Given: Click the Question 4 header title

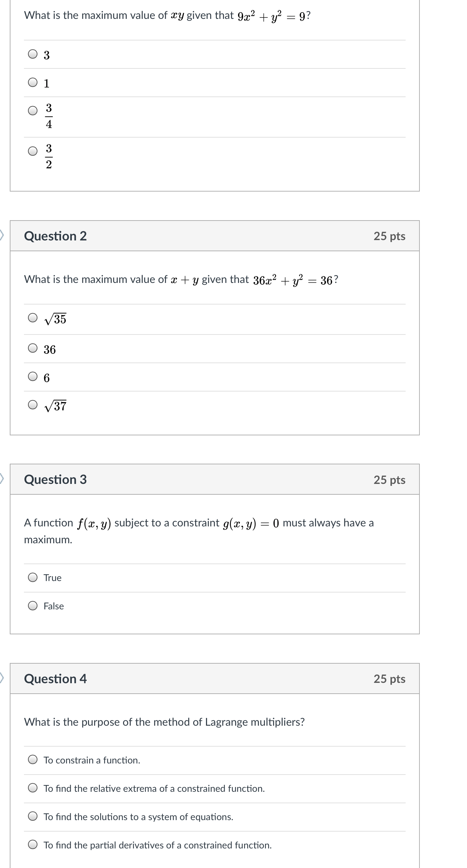Looking at the screenshot, I should tap(55, 679).
